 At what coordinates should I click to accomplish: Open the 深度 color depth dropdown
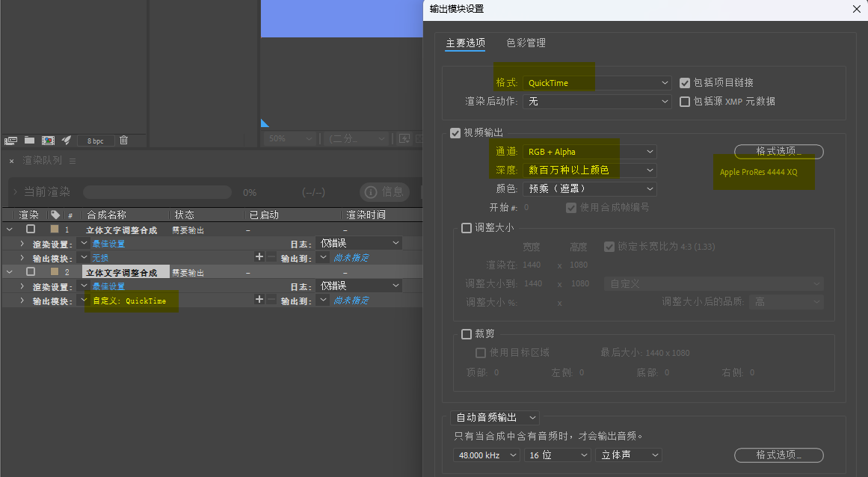[x=590, y=170]
